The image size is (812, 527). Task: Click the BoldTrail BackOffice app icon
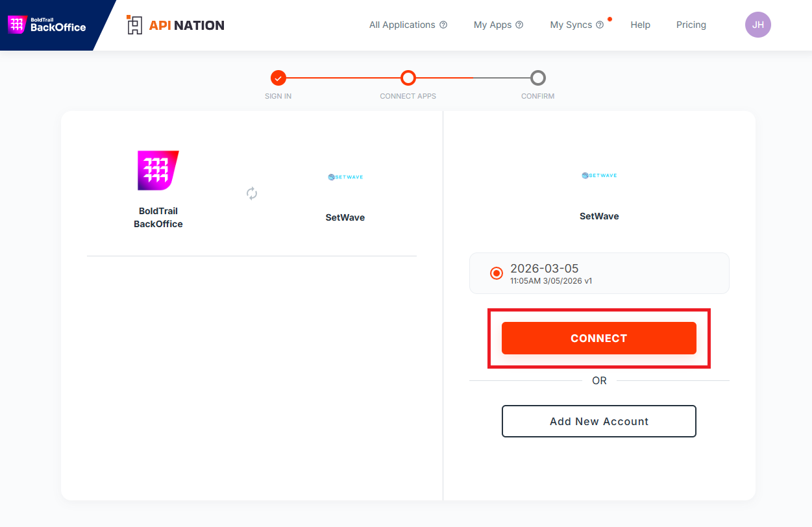[x=158, y=170]
